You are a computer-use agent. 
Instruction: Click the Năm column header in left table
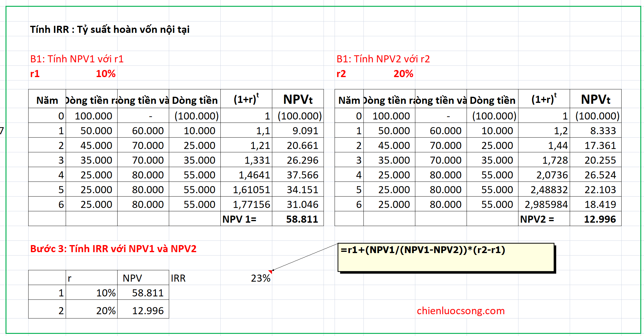[47, 100]
